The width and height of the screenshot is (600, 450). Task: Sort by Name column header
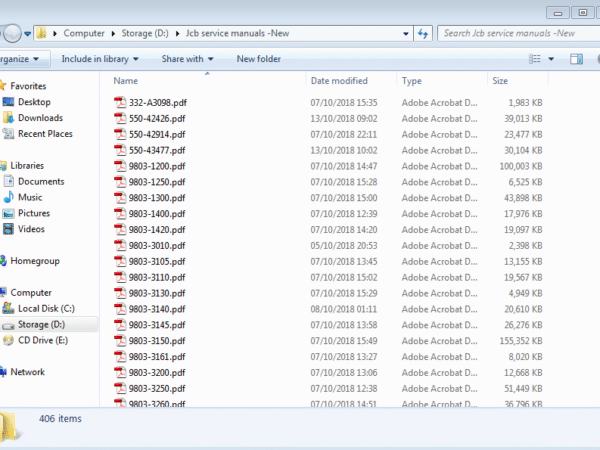coord(126,81)
